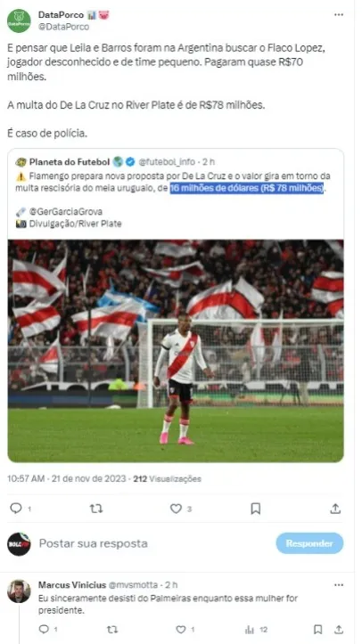
Task: Share the DataPorco tweet
Action: [x=336, y=509]
